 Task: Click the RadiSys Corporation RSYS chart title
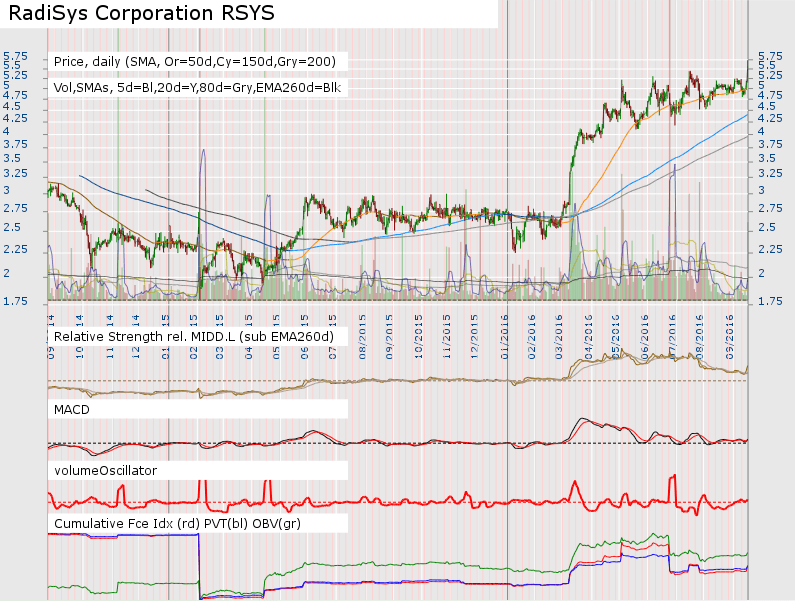click(x=138, y=14)
